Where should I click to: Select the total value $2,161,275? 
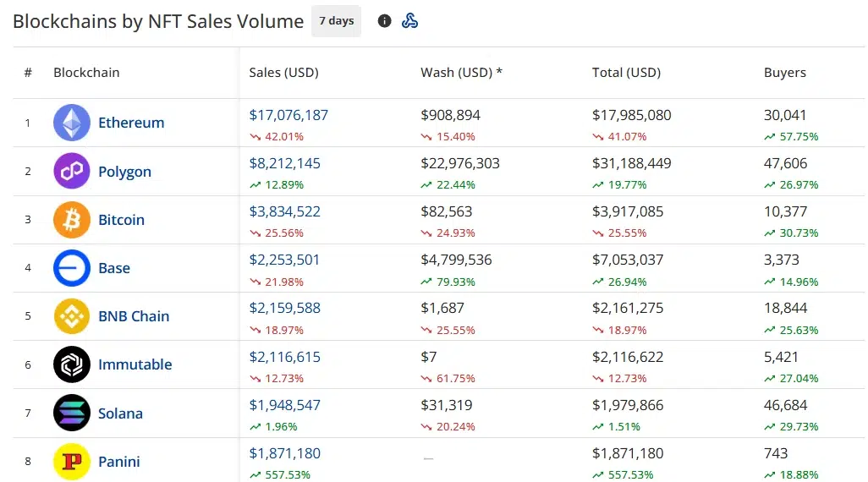point(628,308)
